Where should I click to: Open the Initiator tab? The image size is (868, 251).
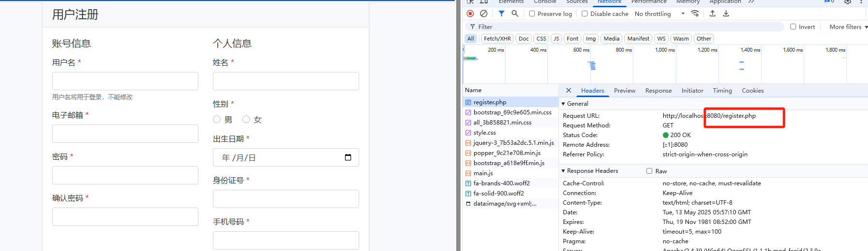point(692,90)
